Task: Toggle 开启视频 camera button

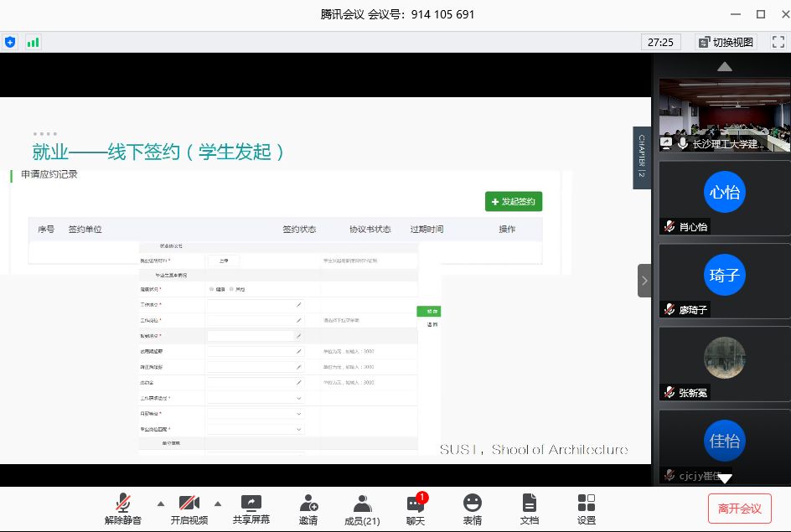Action: pos(189,509)
